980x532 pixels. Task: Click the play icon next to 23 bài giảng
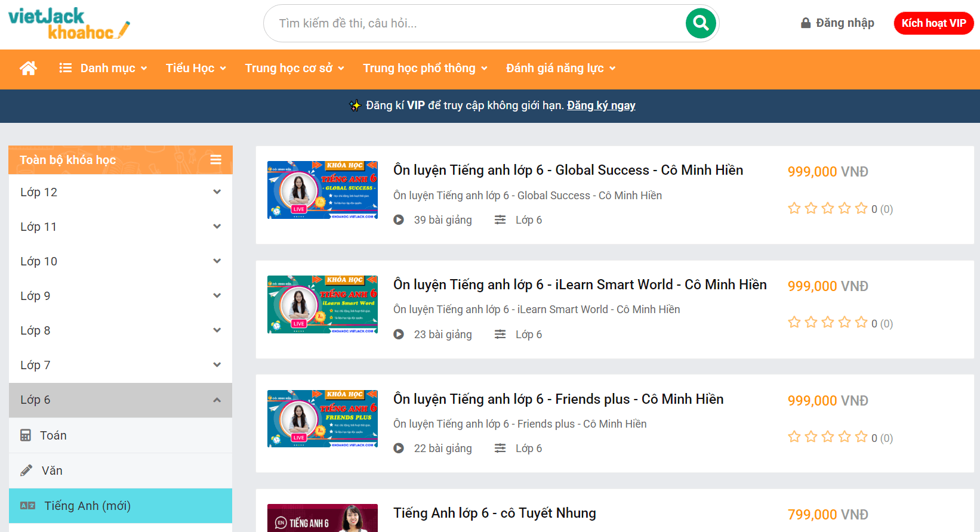point(399,335)
